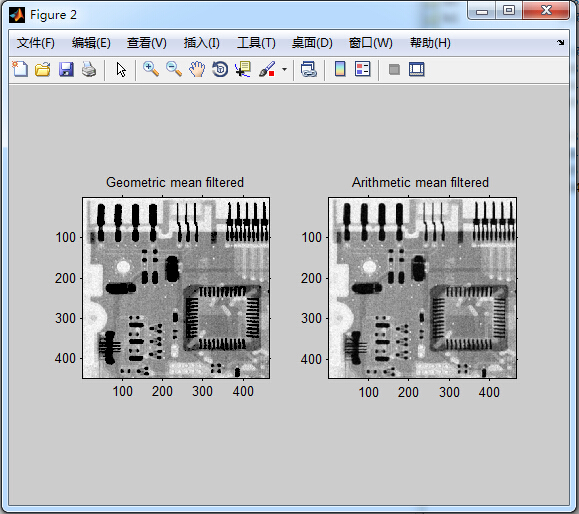Insert Colorbar using toolbar icon
The image size is (579, 514).
pos(340,69)
